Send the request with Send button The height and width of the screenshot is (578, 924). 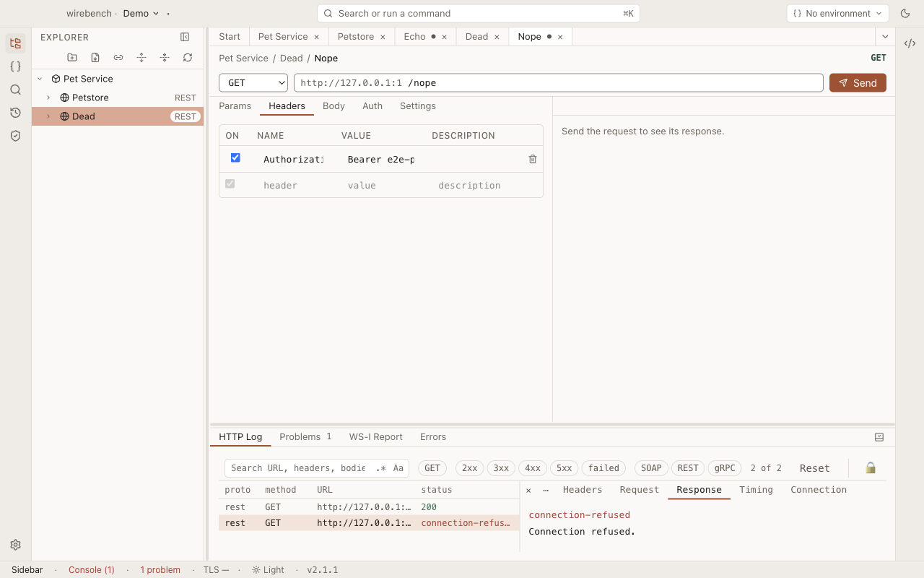tap(858, 83)
